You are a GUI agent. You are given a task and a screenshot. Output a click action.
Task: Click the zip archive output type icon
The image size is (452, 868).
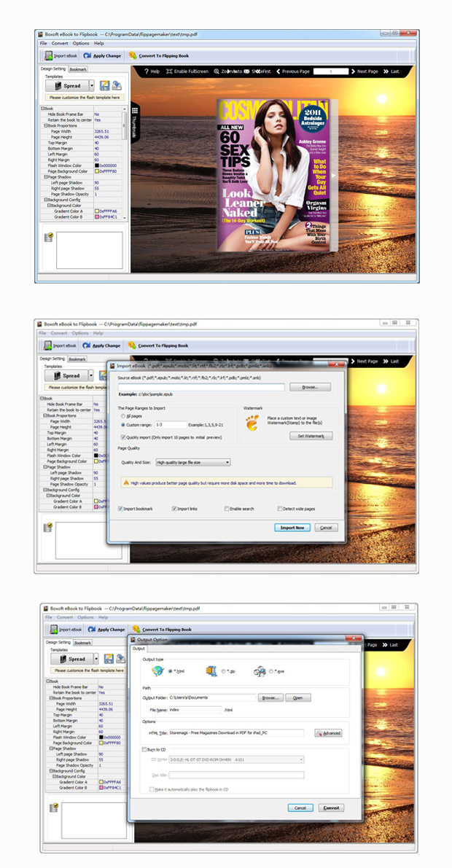coord(211,670)
